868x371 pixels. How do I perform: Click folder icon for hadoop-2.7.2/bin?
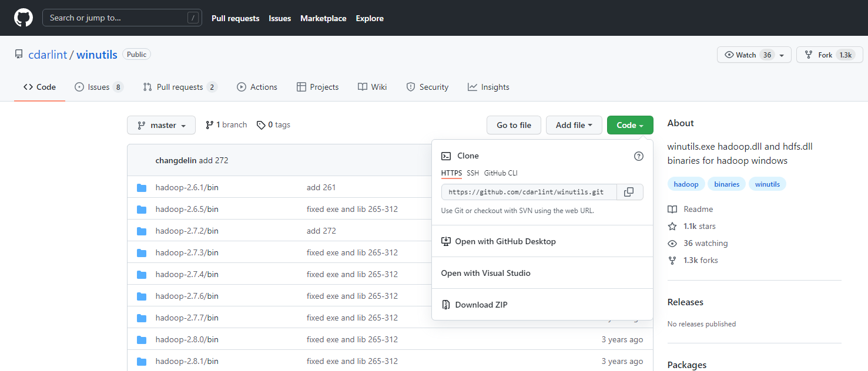pyautogui.click(x=142, y=231)
